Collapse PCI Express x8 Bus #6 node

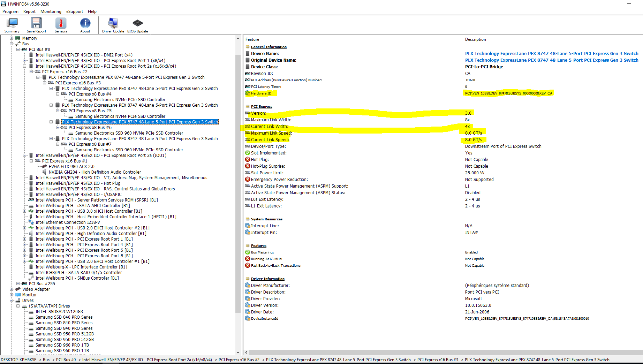click(58, 128)
